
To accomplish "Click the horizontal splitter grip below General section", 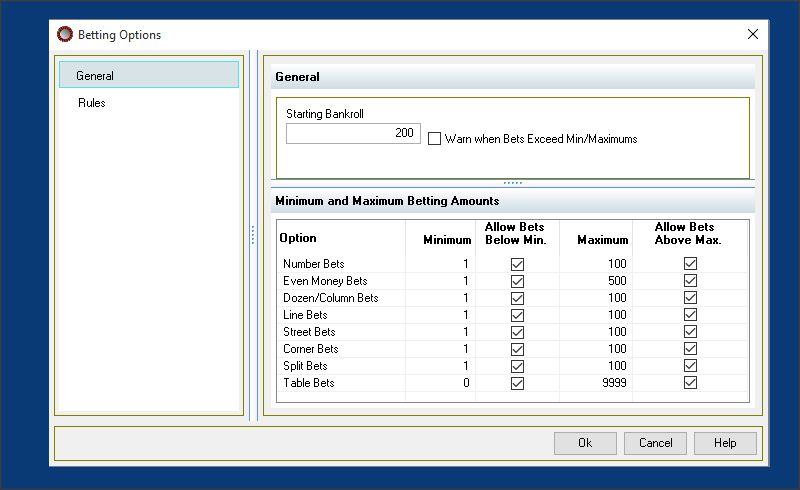I will tap(513, 183).
